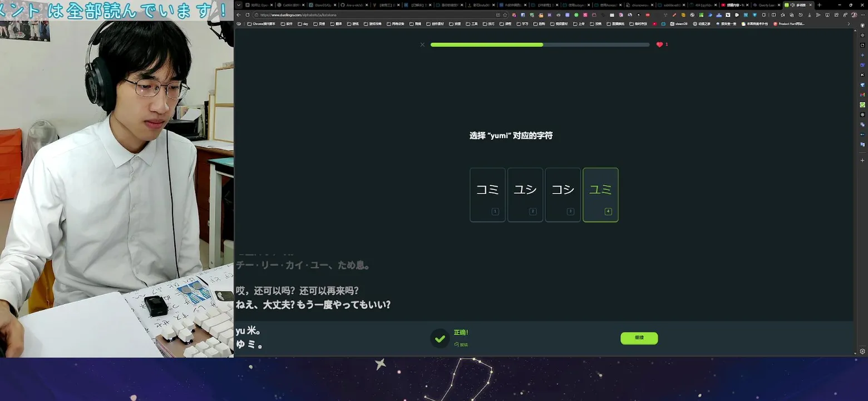Click the Gmail icon in browser sidebar

pos(862,95)
